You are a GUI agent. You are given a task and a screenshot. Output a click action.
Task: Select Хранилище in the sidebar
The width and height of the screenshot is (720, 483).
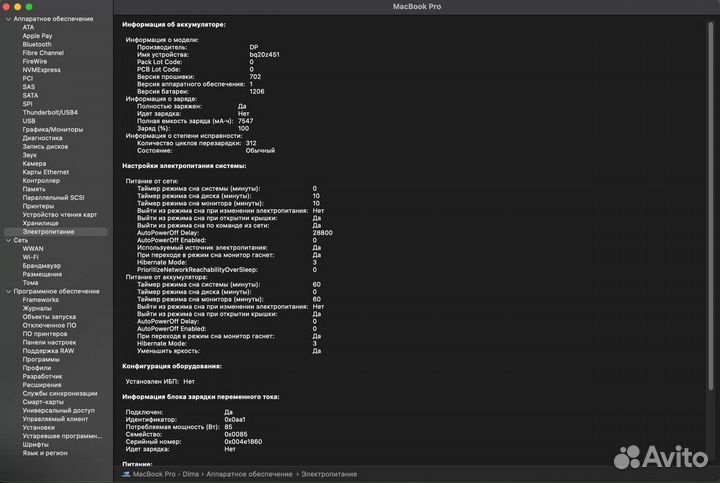click(40, 223)
